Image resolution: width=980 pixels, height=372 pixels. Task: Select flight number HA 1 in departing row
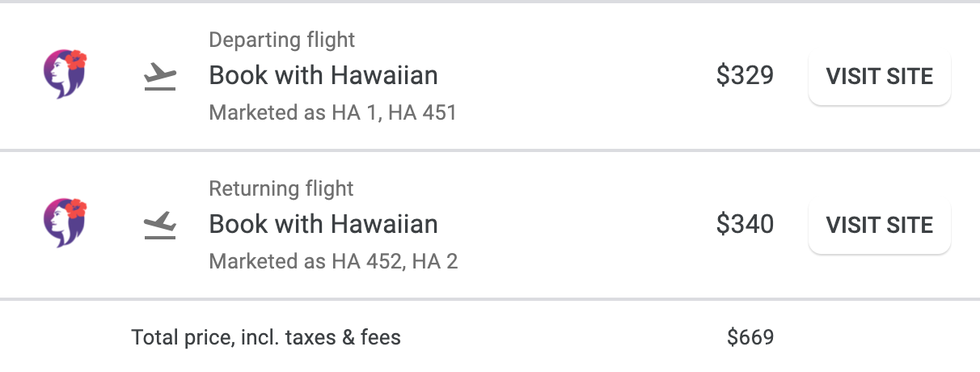[355, 112]
